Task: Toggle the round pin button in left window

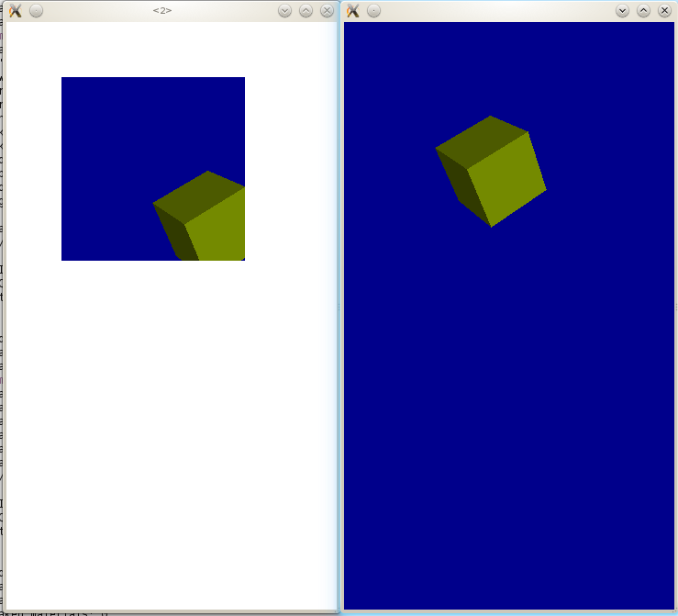Action: [x=36, y=11]
